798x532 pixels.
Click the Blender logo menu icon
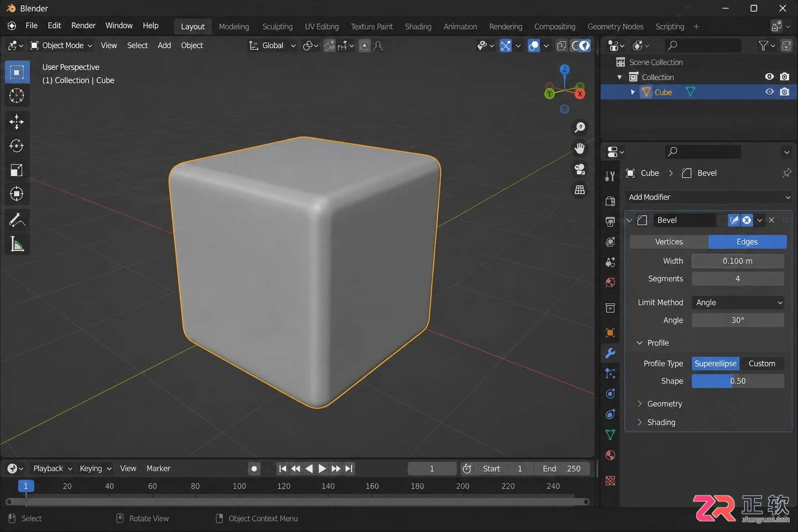(12, 26)
